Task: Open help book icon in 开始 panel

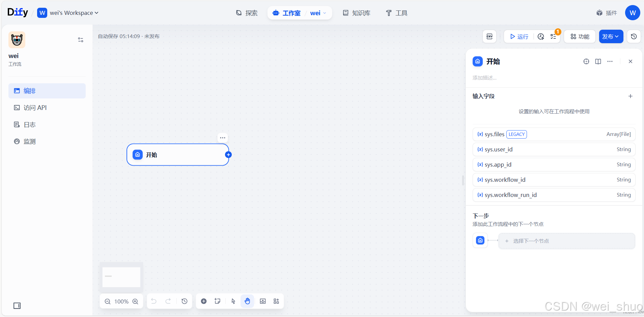Action: pos(598,61)
